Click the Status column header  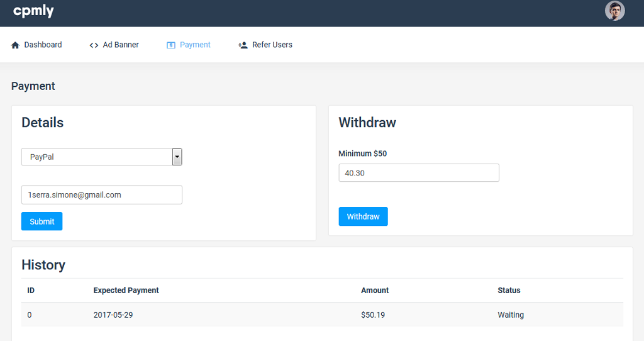[x=509, y=291]
